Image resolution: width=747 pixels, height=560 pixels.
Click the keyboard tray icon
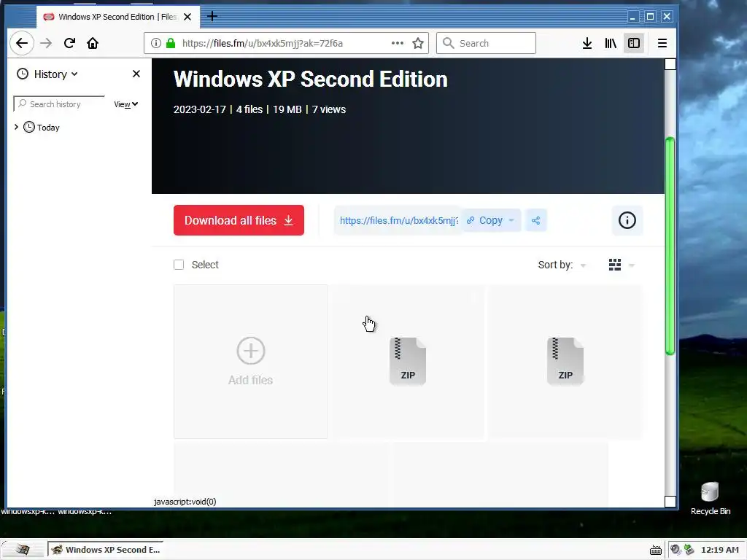tap(656, 550)
